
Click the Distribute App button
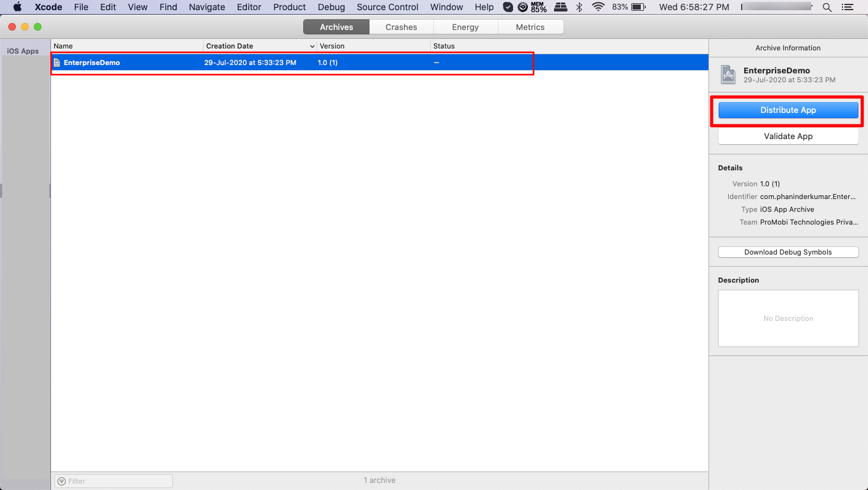pyautogui.click(x=788, y=110)
